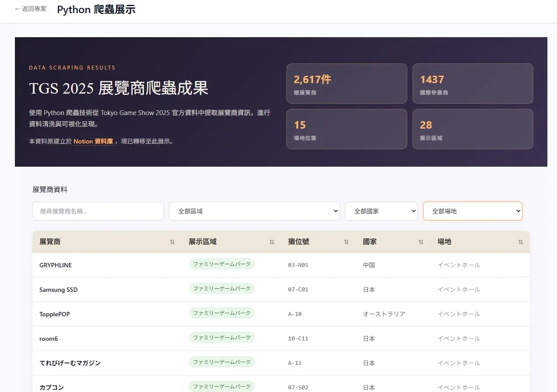Viewport: 557px width, 392px height.
Task: Select the 2,617件 總展覽商 stat card
Action: (x=347, y=84)
